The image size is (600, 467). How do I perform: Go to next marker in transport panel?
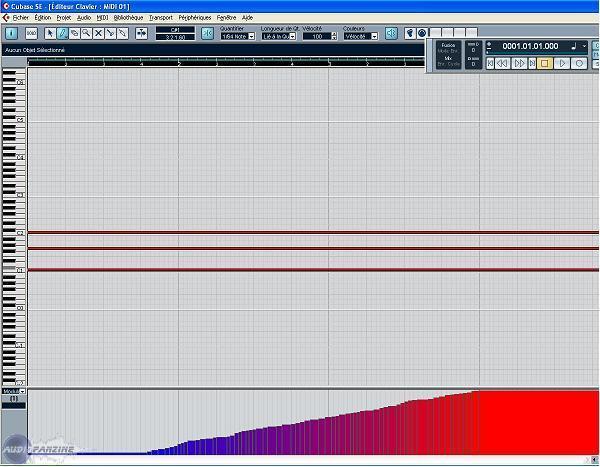532,64
